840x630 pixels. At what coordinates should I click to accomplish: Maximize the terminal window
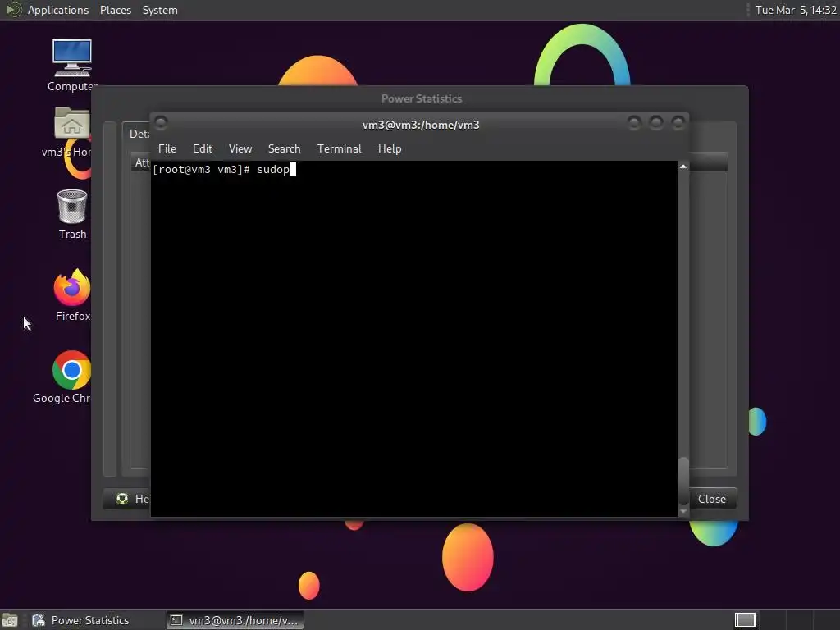(x=655, y=123)
